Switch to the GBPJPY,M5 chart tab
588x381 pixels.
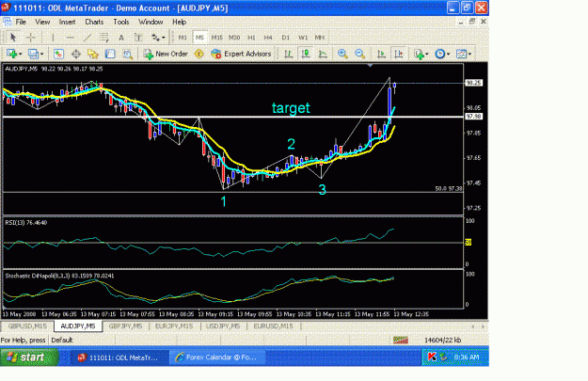(125, 326)
